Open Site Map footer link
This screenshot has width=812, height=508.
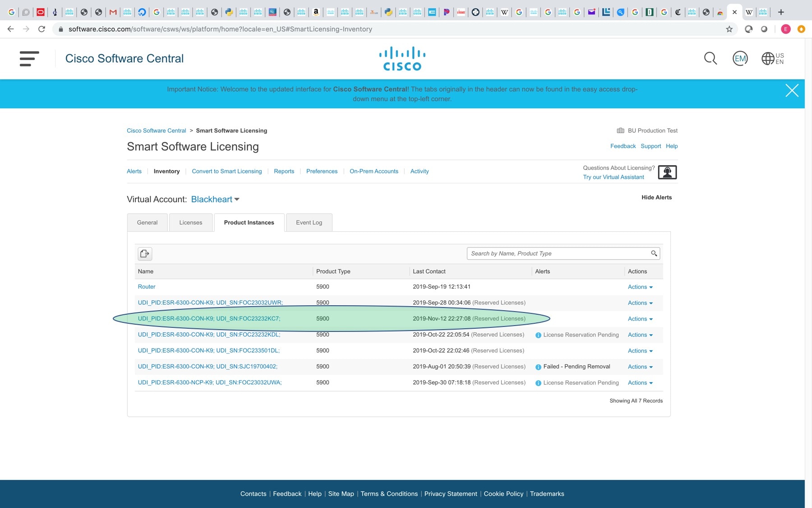[x=341, y=494]
